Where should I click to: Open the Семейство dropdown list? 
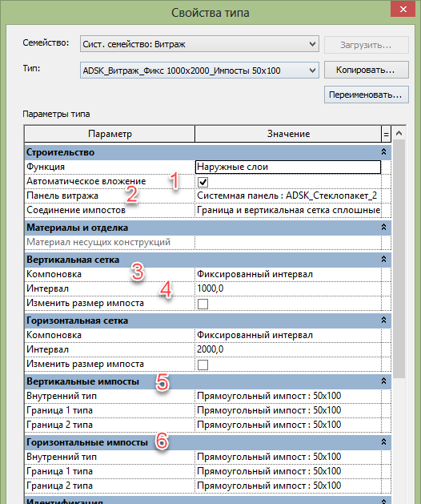[312, 44]
